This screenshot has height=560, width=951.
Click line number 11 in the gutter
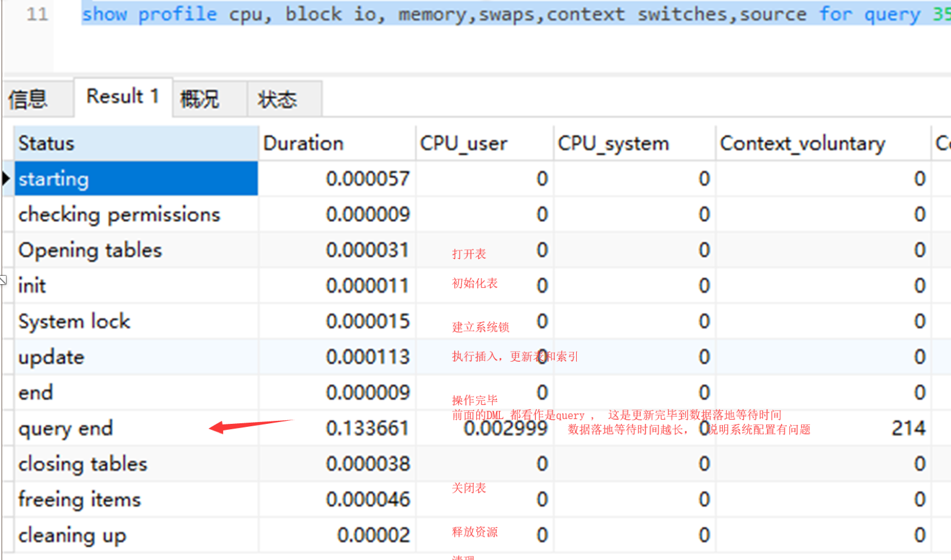pyautogui.click(x=37, y=14)
